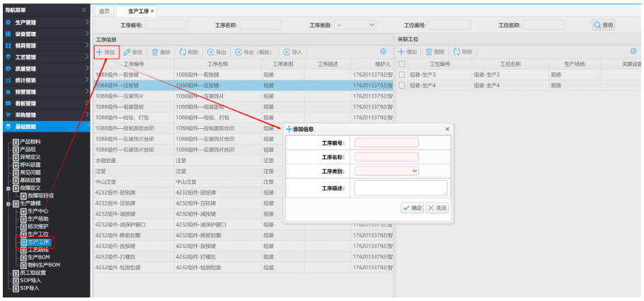Tick the checkbox for 组装-生产4 row
This screenshot has width=644, height=301.
pos(402,85)
